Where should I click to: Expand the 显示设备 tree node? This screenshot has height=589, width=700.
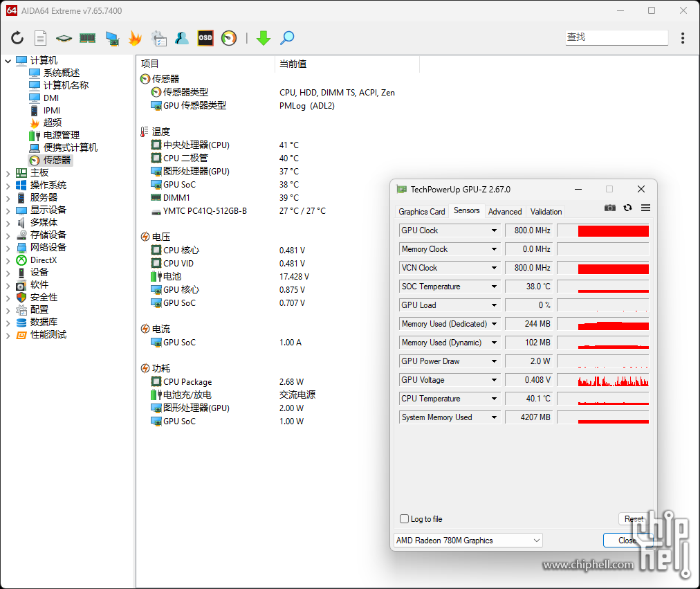(8, 210)
